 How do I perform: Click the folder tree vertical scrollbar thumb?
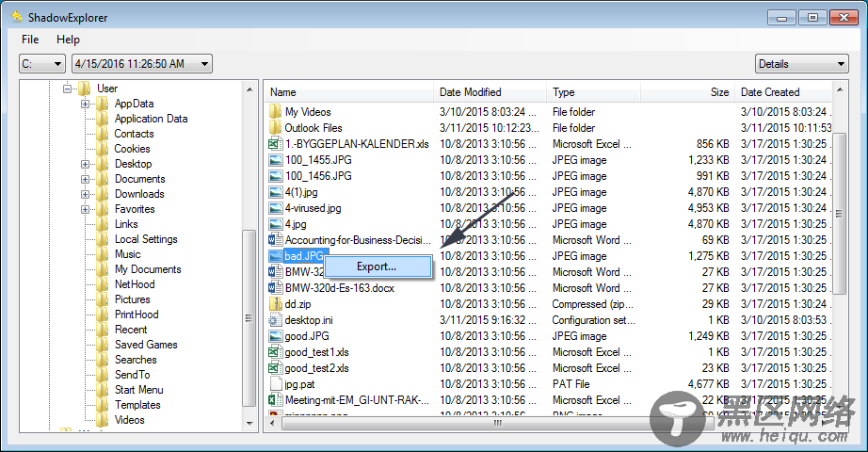coord(249,318)
